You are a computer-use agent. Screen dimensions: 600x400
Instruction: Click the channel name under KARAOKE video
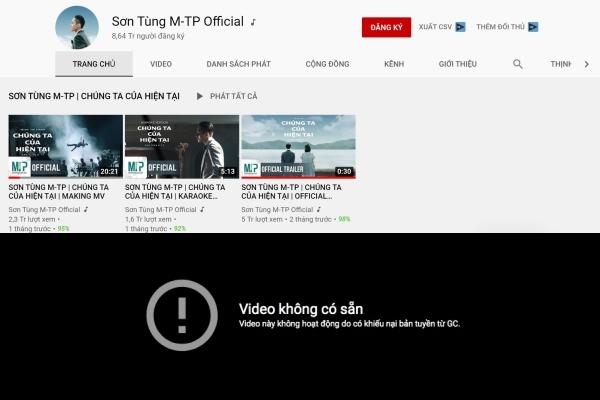pyautogui.click(x=160, y=209)
